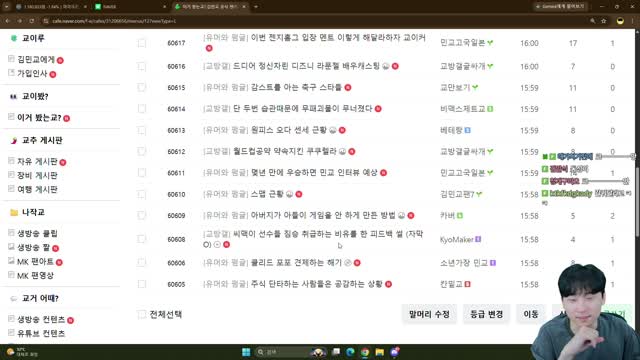The width and height of the screenshot is (640, 360).
Task: Click the bookmark star icon in address bar
Action: 604,21
